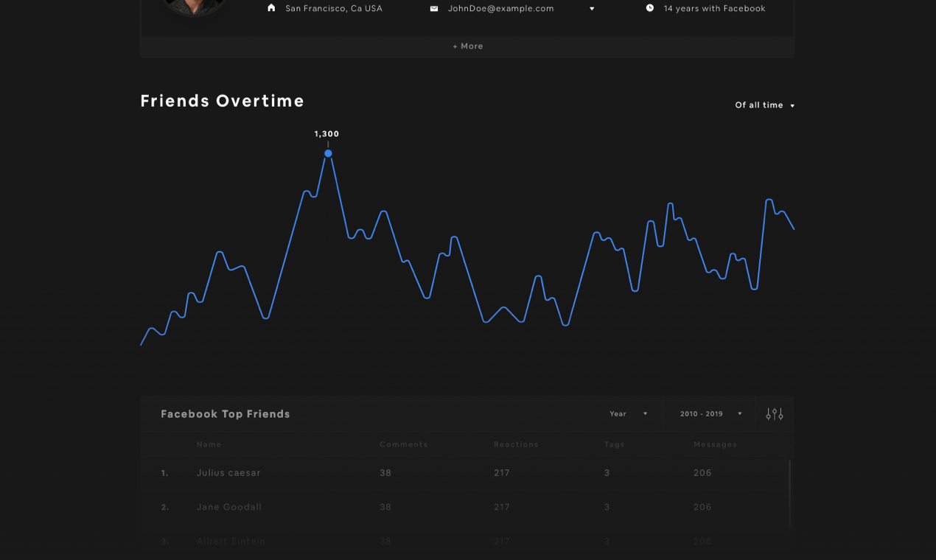Open the dropdown next to JohnDoe@example.com

click(x=592, y=8)
